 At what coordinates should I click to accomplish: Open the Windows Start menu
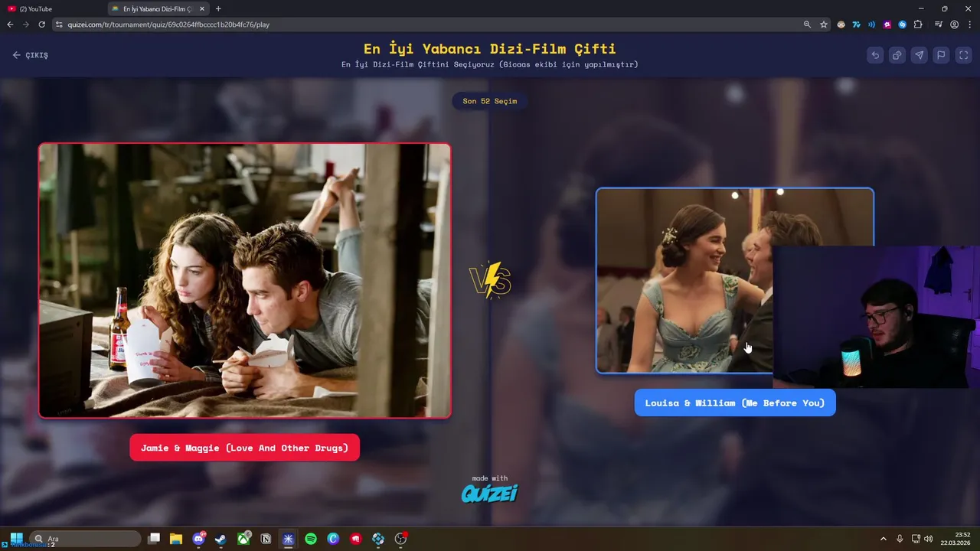(x=16, y=539)
